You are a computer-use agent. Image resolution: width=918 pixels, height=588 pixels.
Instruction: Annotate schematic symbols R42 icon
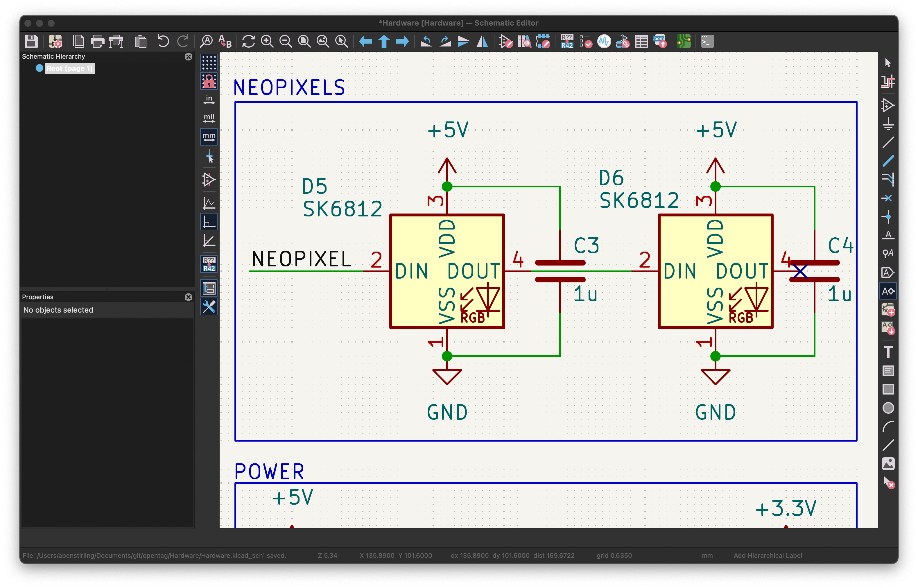coord(567,41)
